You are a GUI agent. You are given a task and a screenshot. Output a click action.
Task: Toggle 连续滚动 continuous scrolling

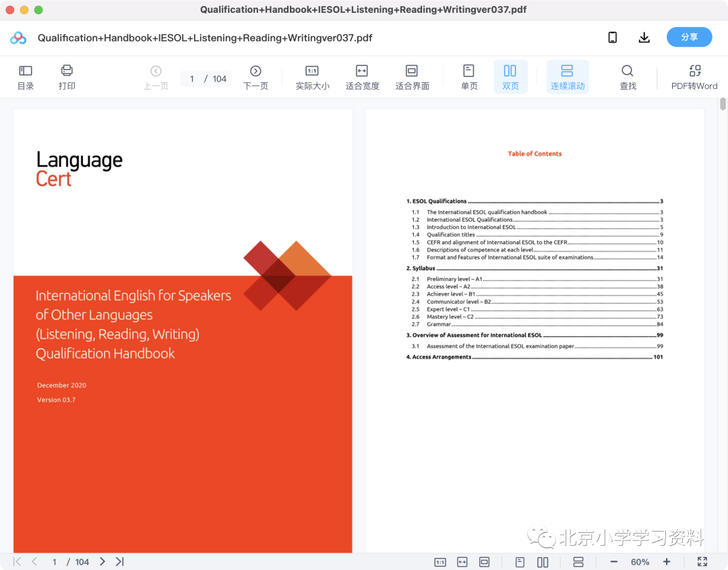(x=568, y=77)
